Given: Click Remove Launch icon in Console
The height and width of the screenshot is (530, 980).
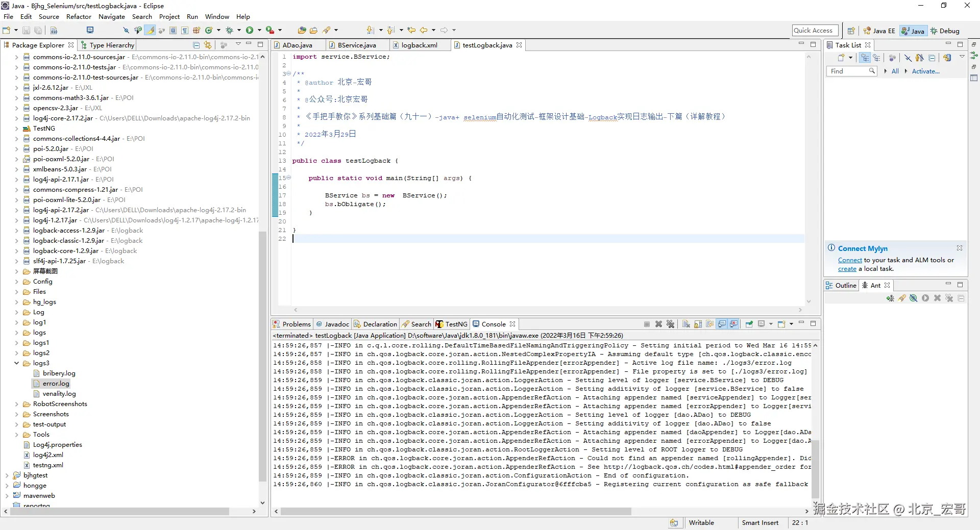Looking at the screenshot, I should point(658,324).
